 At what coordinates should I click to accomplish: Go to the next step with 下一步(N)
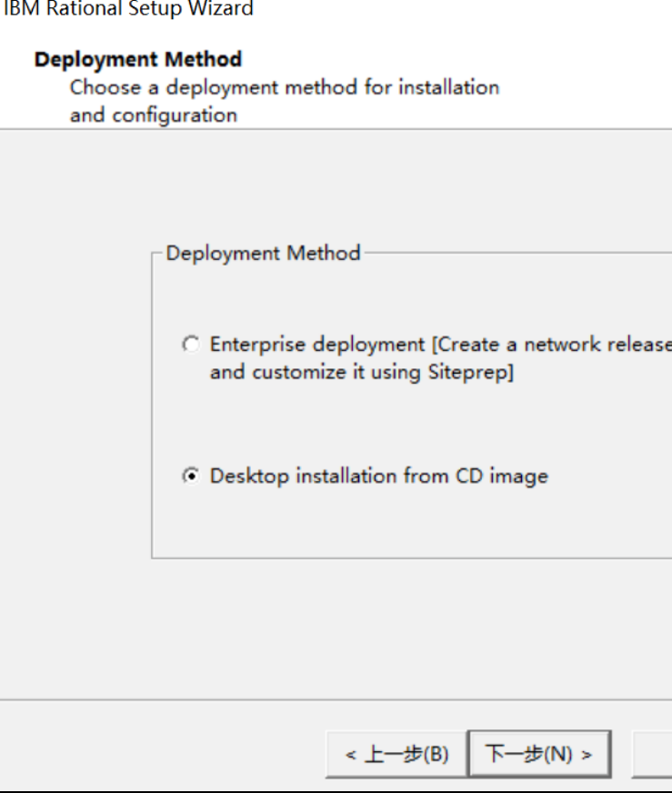539,754
